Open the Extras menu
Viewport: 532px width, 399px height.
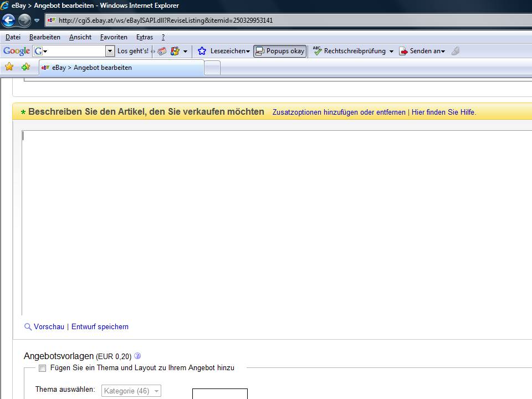click(x=145, y=37)
